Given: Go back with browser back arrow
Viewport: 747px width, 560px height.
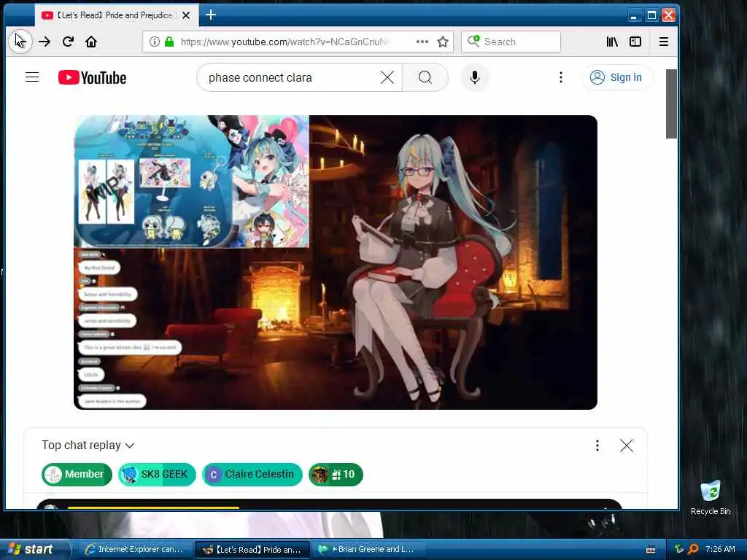Looking at the screenshot, I should (20, 42).
